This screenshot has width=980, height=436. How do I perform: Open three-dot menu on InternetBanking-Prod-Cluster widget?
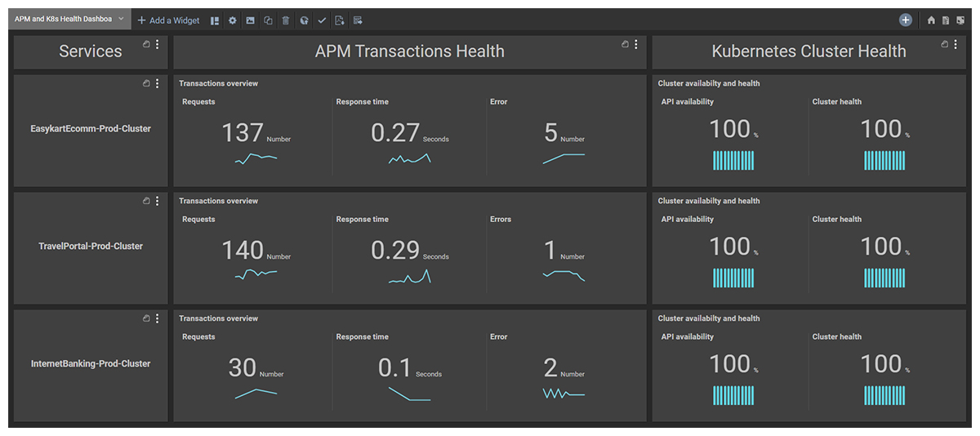[158, 318]
